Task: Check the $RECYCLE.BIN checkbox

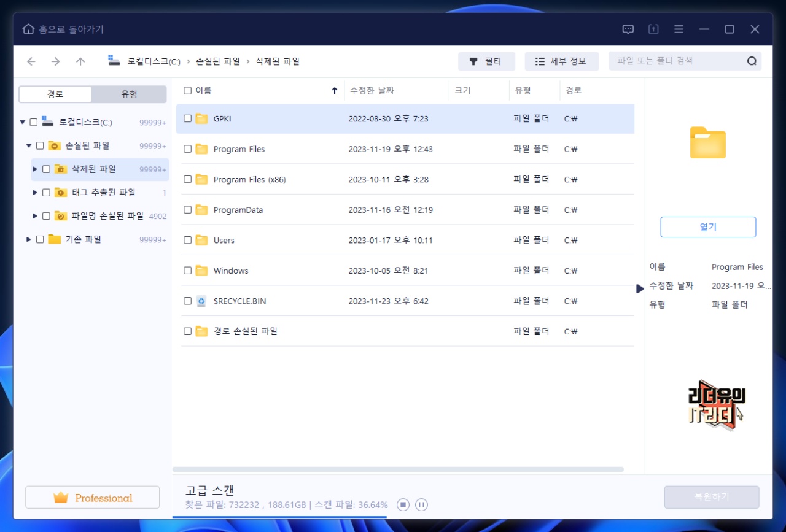Action: coord(188,301)
